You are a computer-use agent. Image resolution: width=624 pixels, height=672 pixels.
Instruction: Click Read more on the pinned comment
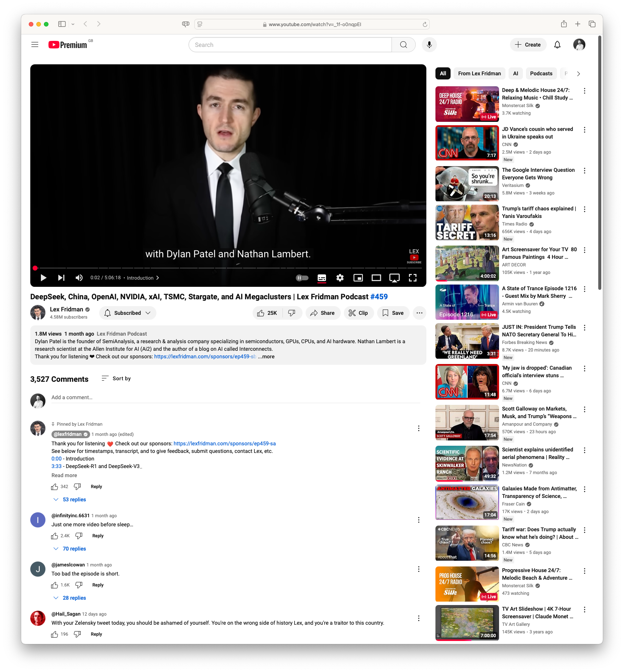click(x=64, y=475)
